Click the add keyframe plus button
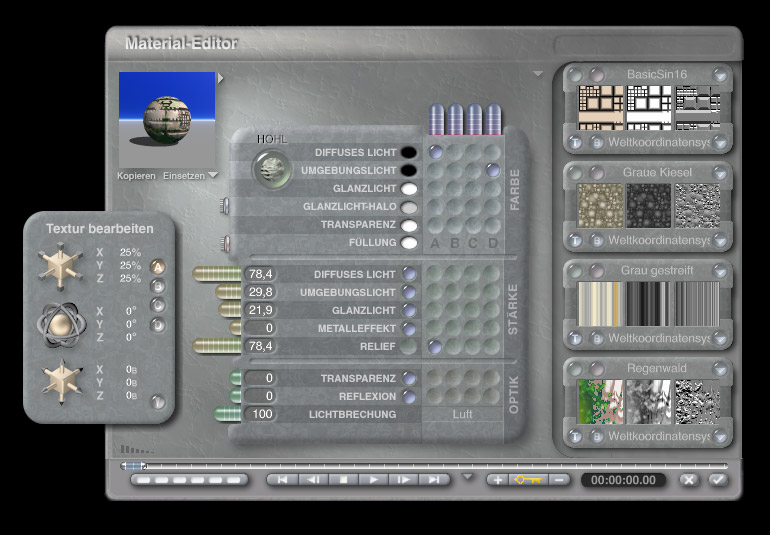The width and height of the screenshot is (770, 535). [497, 480]
